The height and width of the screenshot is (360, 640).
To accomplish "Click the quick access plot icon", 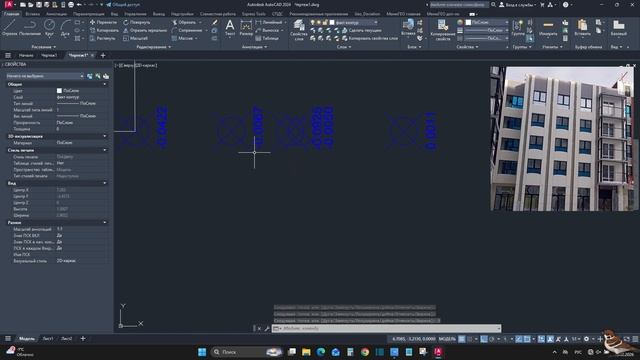I will (71, 4).
